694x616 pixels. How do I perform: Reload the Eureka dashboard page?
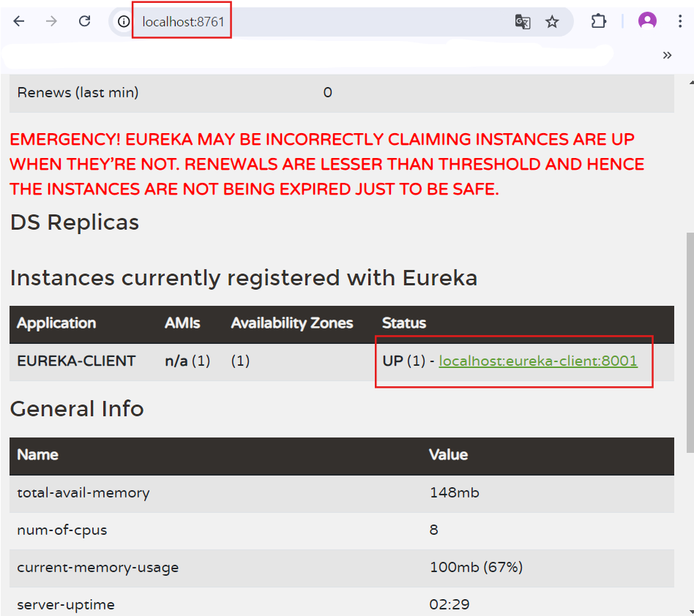[x=84, y=21]
